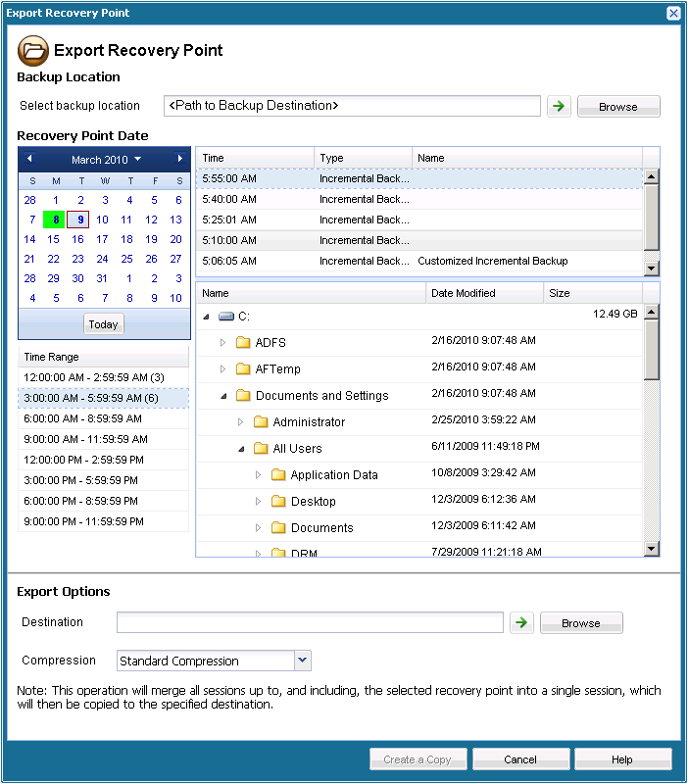Select the C: drive icon
The image size is (688, 784).
[x=226, y=317]
